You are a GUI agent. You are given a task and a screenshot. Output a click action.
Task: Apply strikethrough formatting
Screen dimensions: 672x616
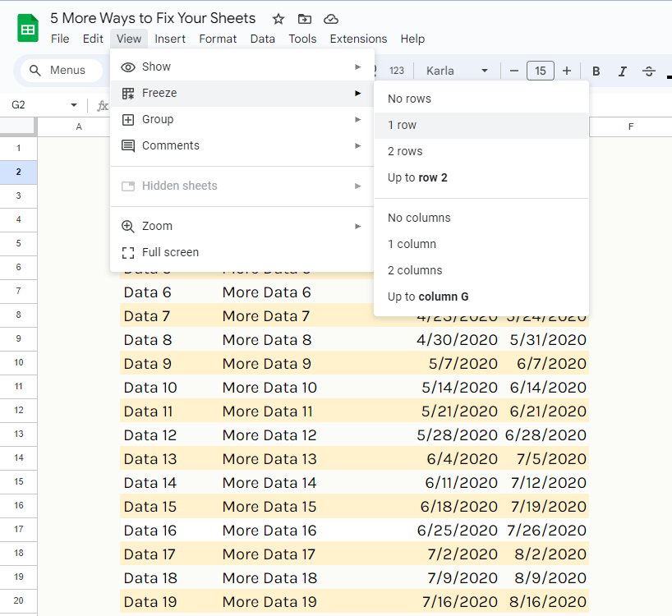(649, 71)
